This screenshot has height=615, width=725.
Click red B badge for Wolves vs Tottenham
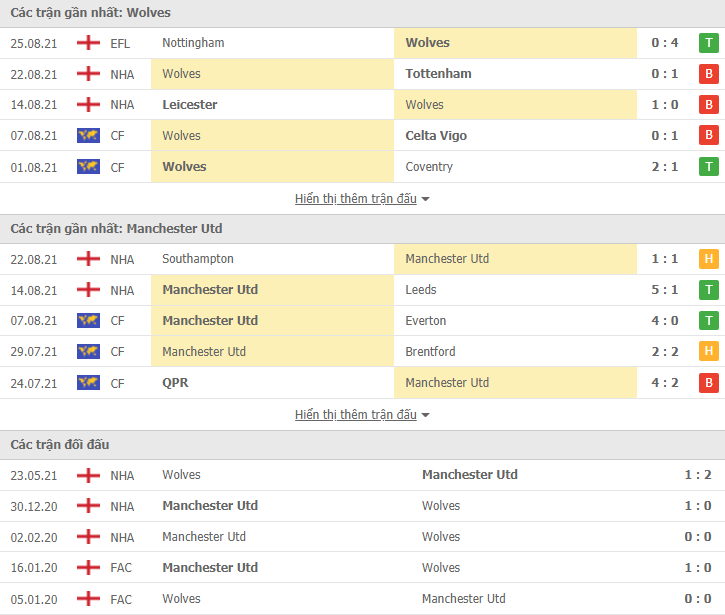(708, 74)
